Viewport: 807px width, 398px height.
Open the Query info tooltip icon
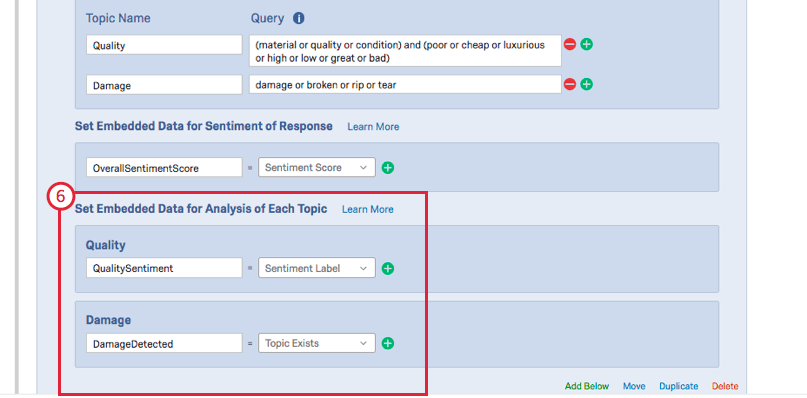tap(299, 19)
